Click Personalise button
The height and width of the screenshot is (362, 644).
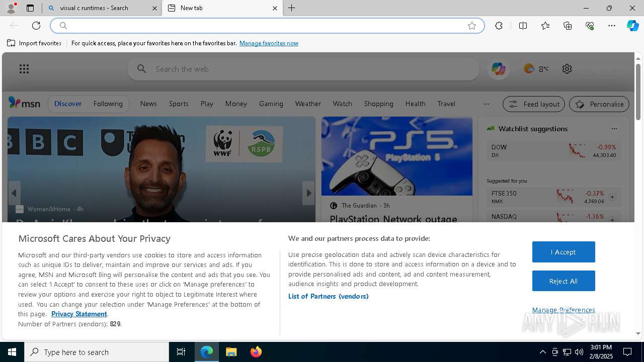[599, 104]
